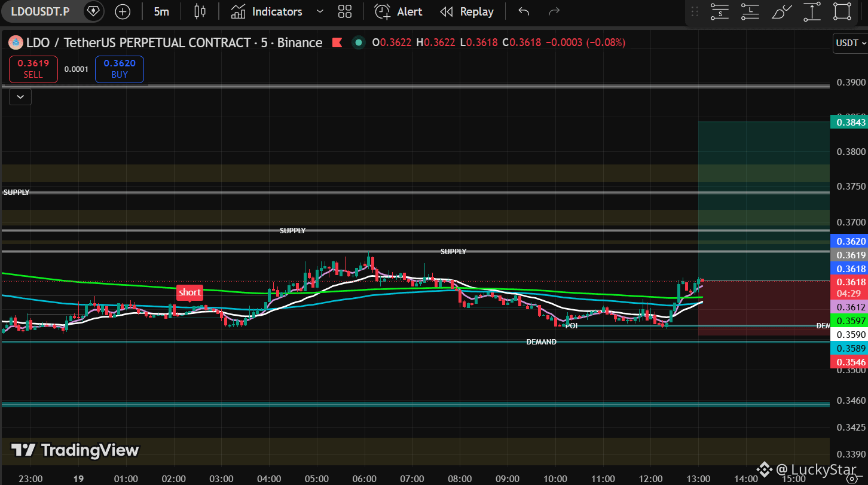Click the 06:00 time axis label

click(365, 479)
